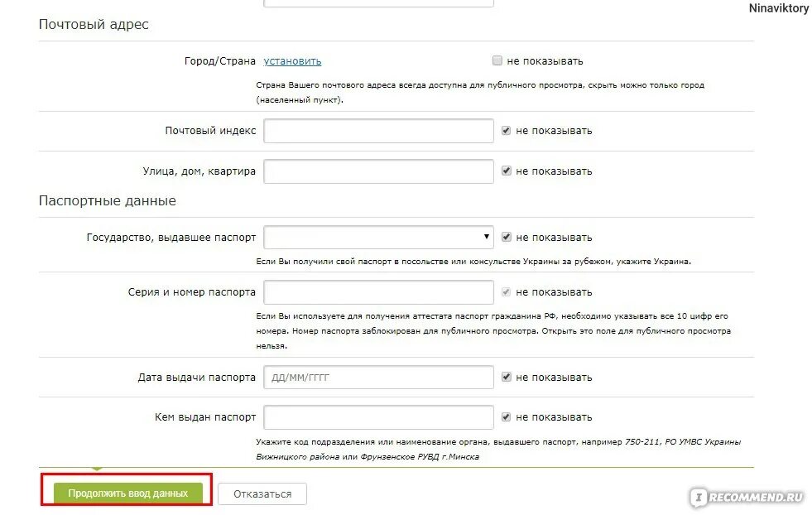
Task: Toggle 'не показывать' for Дата выдачи паспорта
Action: (506, 378)
